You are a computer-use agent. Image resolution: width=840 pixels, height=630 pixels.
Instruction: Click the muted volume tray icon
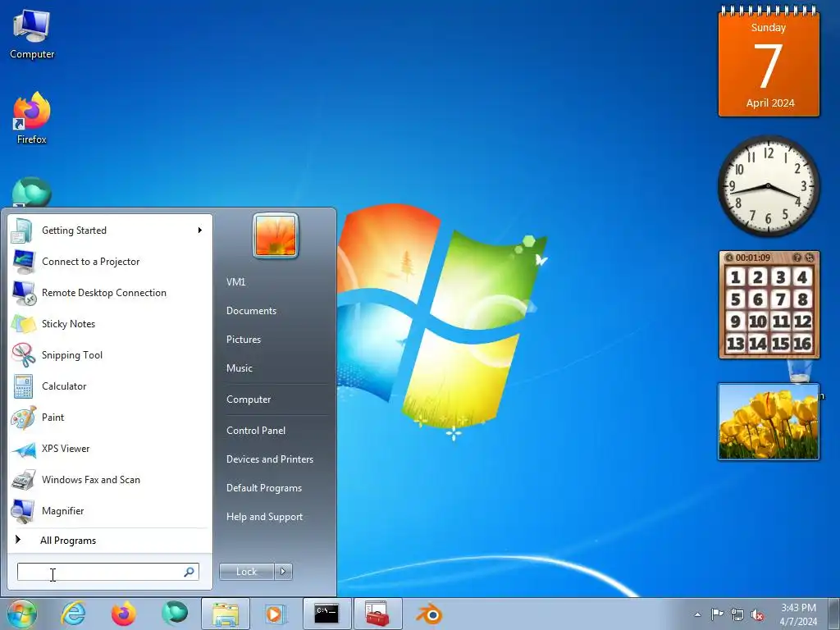tap(757, 614)
